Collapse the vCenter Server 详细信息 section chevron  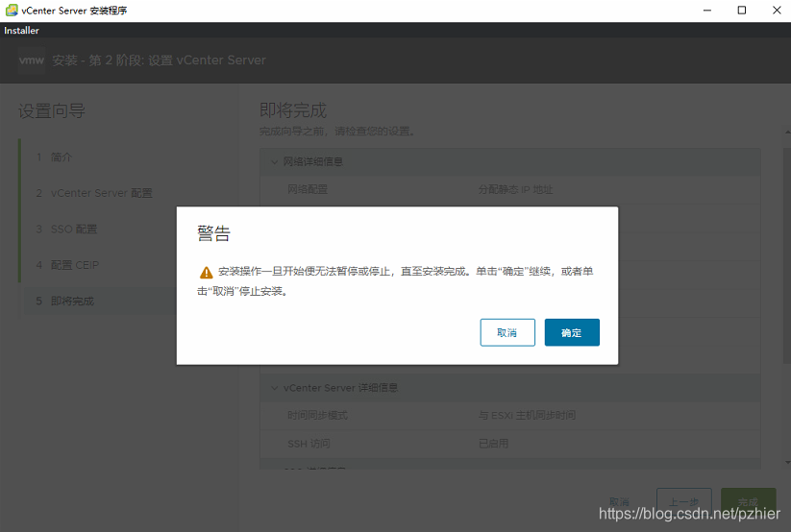pyautogui.click(x=275, y=388)
